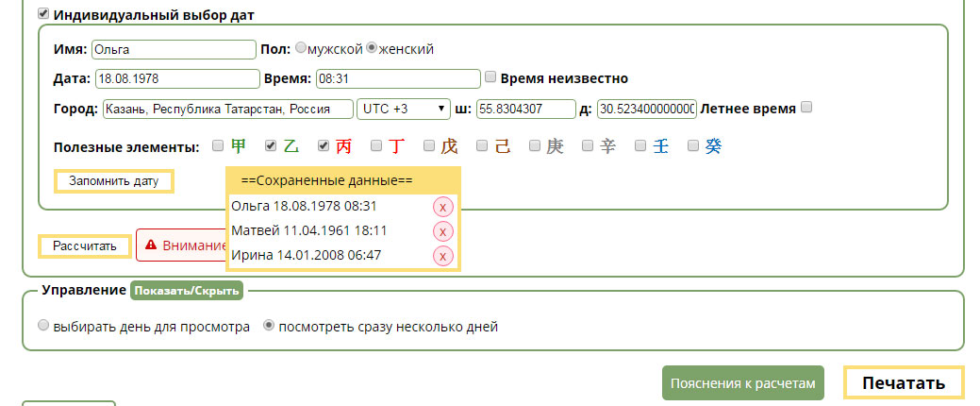Select выбирать день для просмотра option
Viewport: 980px width, 406px height.
point(43,326)
